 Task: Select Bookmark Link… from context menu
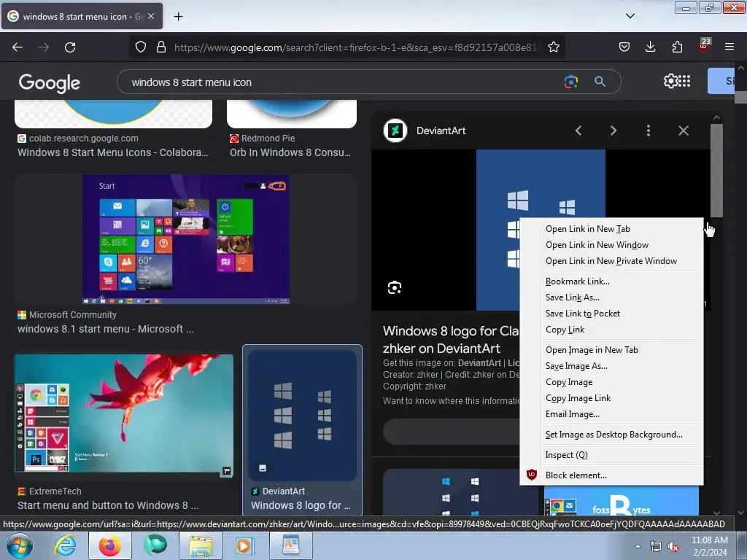tap(612, 281)
